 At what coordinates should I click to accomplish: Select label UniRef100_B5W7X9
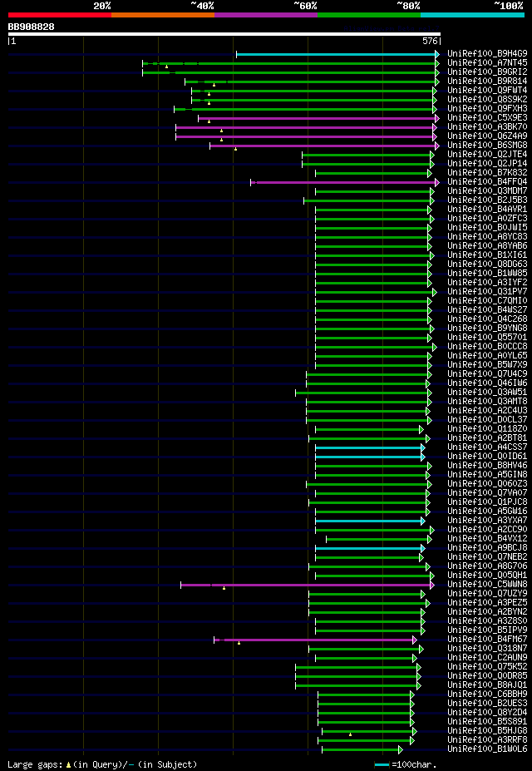[x=488, y=365]
